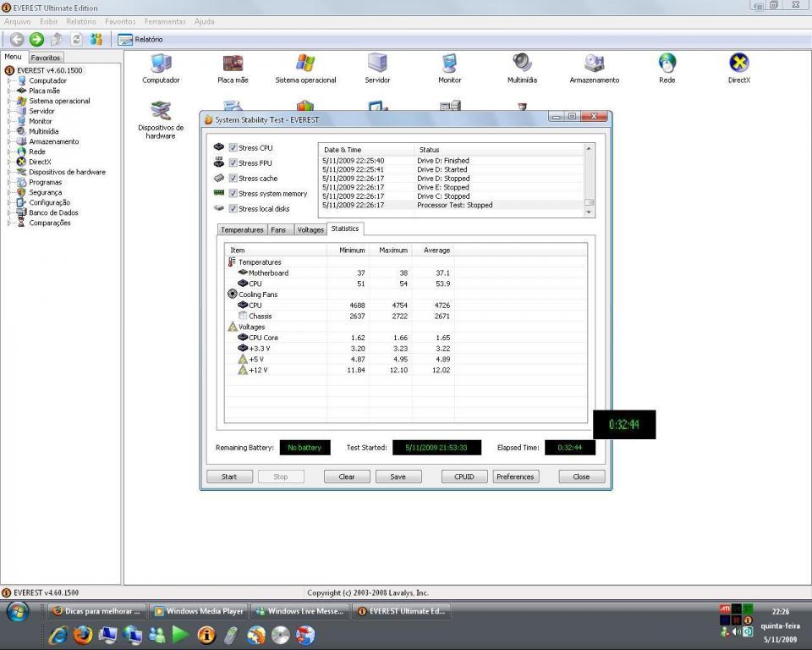Viewport: 812px width, 650px height.
Task: Open the Computador category icon
Action: click(x=161, y=69)
